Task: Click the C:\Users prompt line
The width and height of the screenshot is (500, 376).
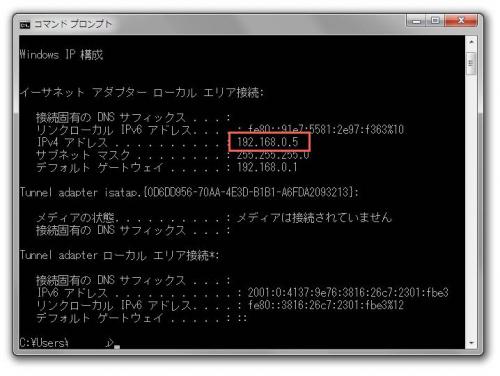Action: 69,343
